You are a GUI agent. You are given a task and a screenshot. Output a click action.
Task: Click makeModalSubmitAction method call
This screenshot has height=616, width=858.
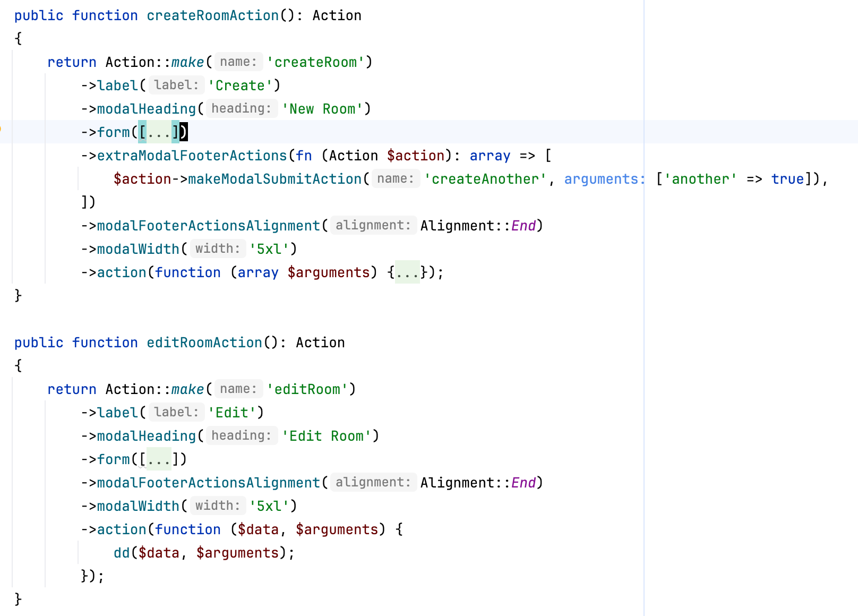tap(274, 179)
